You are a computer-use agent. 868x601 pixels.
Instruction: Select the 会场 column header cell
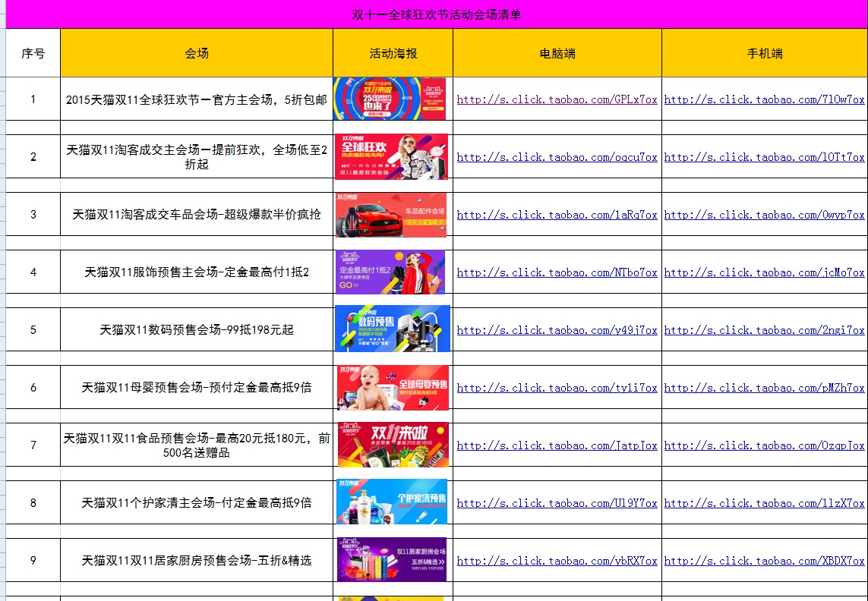(195, 53)
